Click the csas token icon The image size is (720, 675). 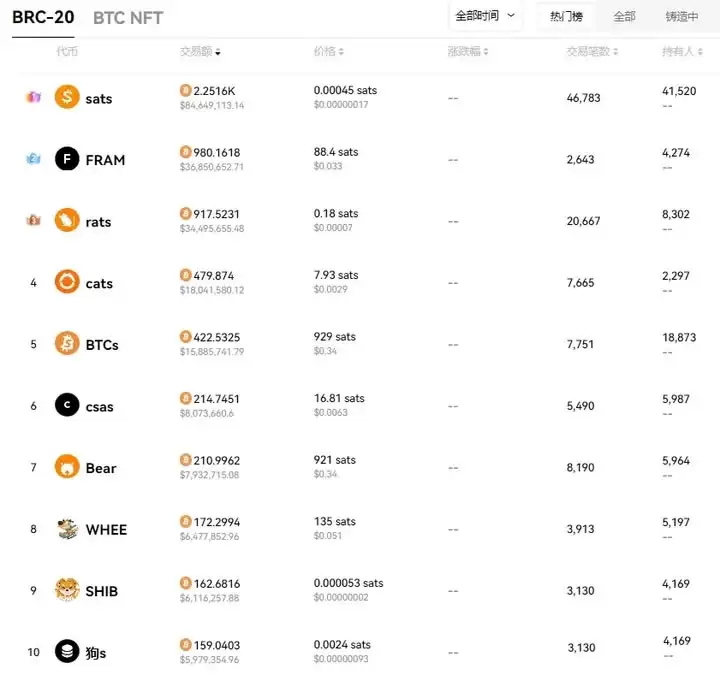point(67,406)
